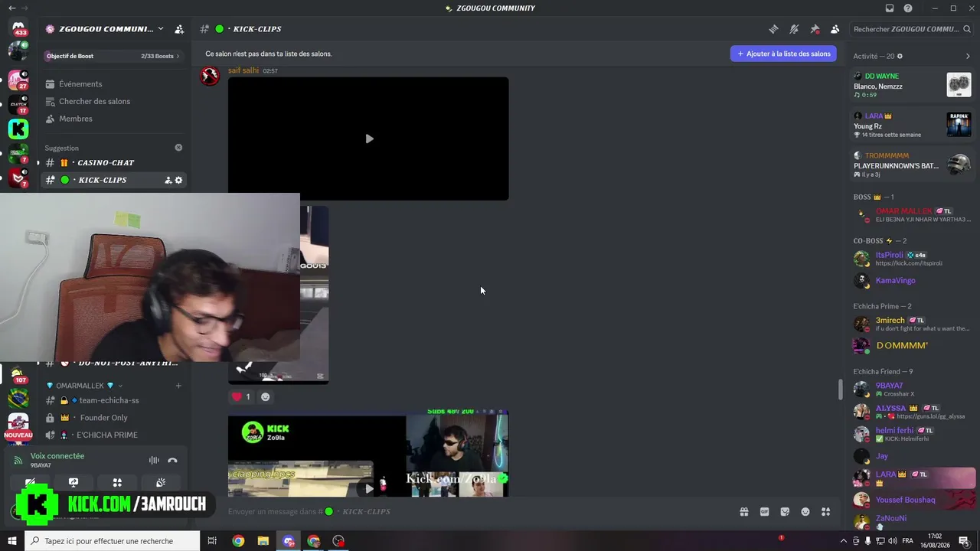
Task: Click the chat scrollbar thumb
Action: click(840, 389)
